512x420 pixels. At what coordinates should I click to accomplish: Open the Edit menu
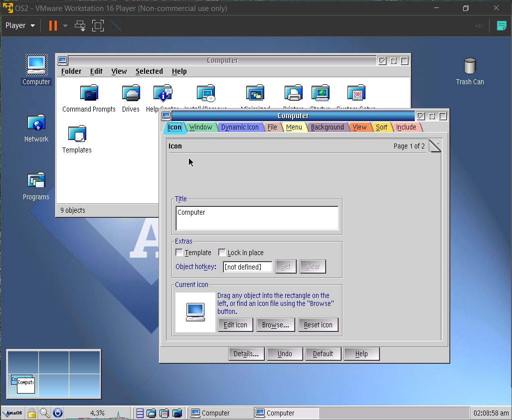click(96, 71)
